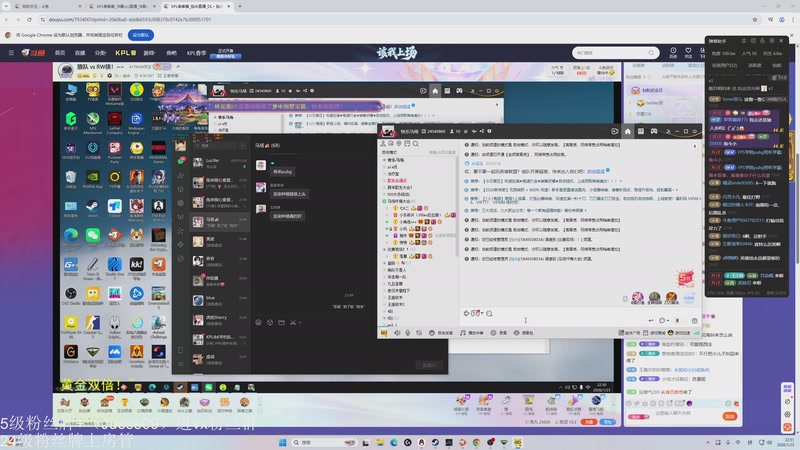Screen dimensions: 800x450
Task: Click the folder icon in dark chat window
Action: (x=281, y=322)
